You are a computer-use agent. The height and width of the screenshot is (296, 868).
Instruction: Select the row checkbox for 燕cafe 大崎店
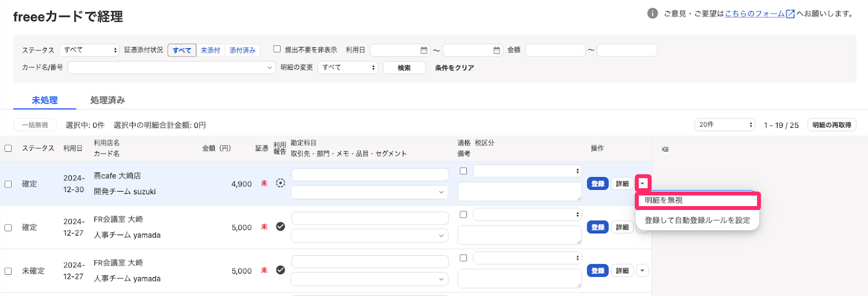(8, 184)
